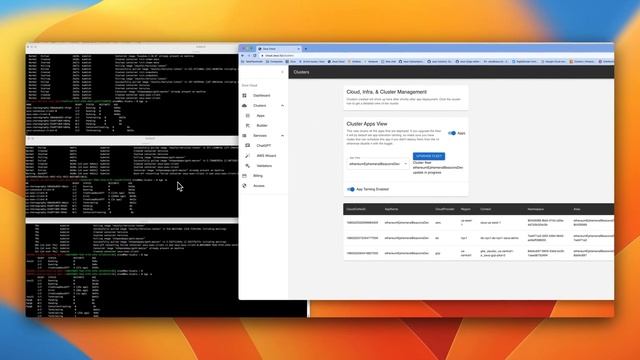Viewport: 640px width, 360px height.
Task: Open the App View dropdown selector
Action: coord(378,163)
